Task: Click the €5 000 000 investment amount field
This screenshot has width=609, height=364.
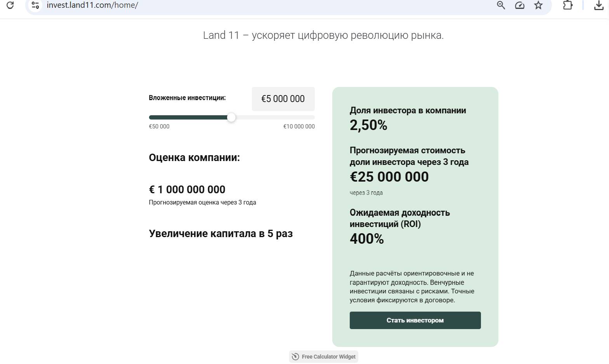Action: coord(283,99)
